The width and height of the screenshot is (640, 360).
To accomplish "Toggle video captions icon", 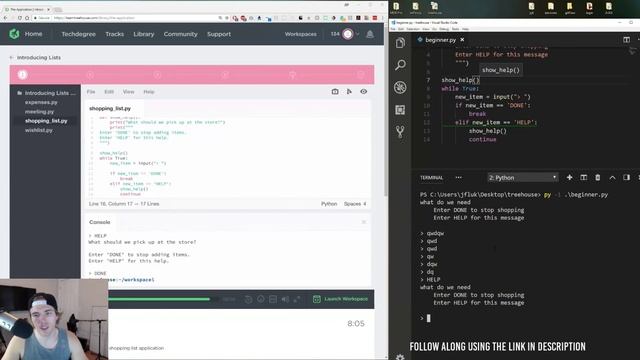I will coord(273,299).
